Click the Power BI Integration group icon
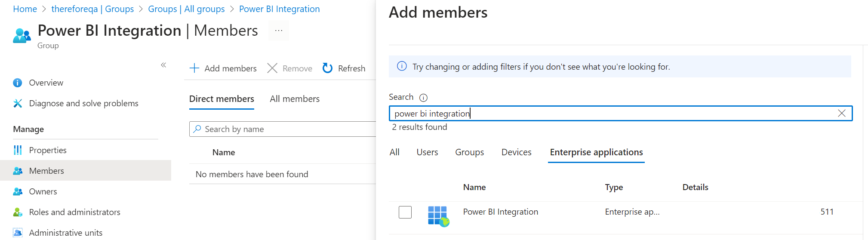This screenshot has width=868, height=240. (22, 36)
